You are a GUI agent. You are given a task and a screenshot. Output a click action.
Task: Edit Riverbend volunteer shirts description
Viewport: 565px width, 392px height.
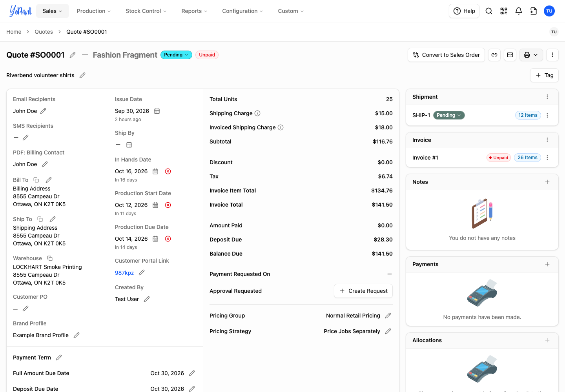(82, 75)
